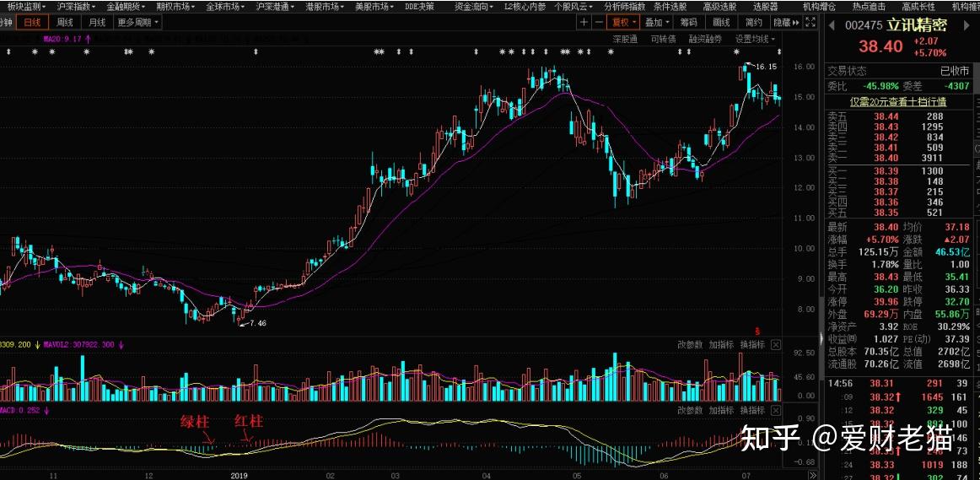Screen dimensions: 980x480
Task: Open L2核心内参 menu
Action: tap(525, 7)
